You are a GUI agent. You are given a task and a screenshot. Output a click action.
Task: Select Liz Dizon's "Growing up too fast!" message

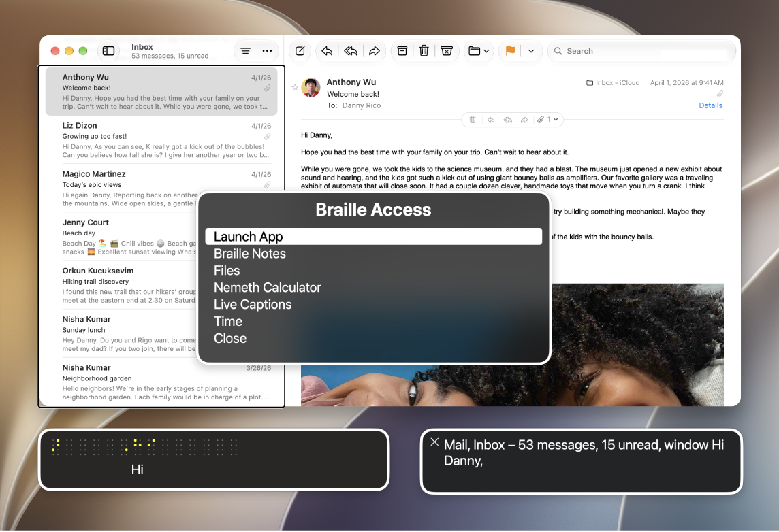[161, 140]
